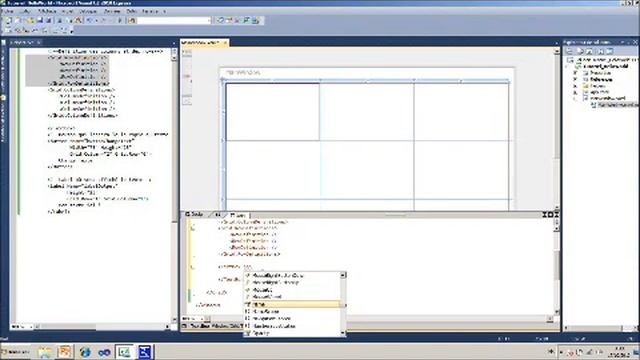Click the Start Debugging play icon
This screenshot has width=640, height=360.
(x=120, y=20)
